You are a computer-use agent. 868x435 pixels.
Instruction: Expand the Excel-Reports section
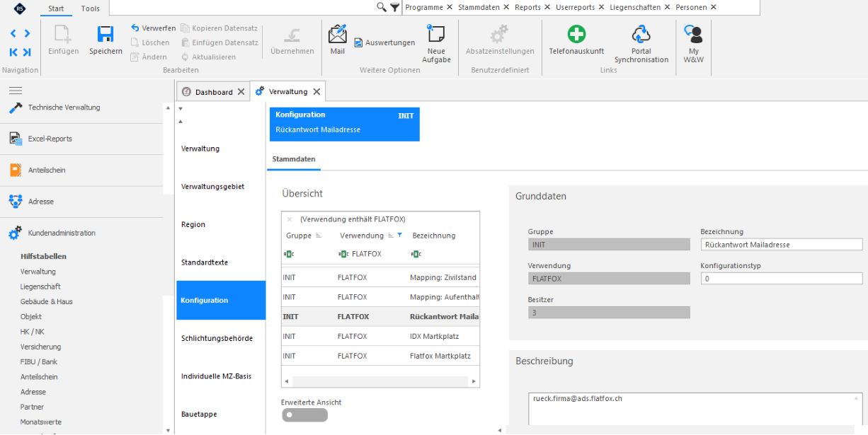click(x=81, y=139)
